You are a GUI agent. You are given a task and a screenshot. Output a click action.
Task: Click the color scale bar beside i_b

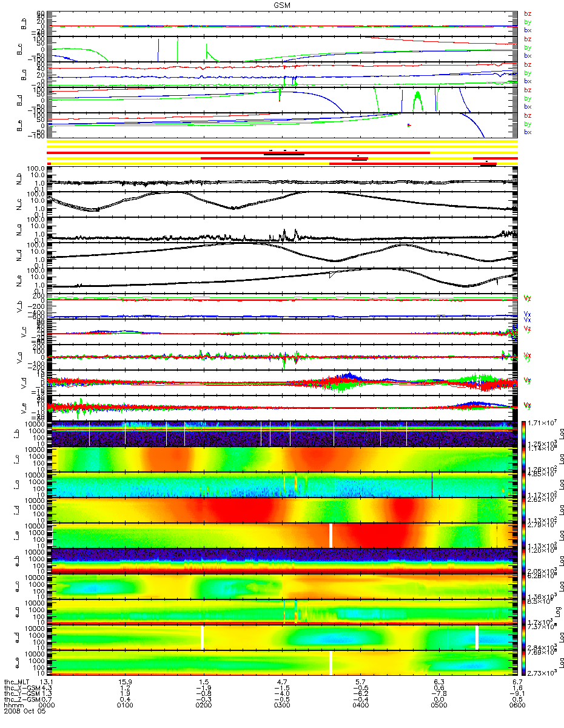point(524,434)
